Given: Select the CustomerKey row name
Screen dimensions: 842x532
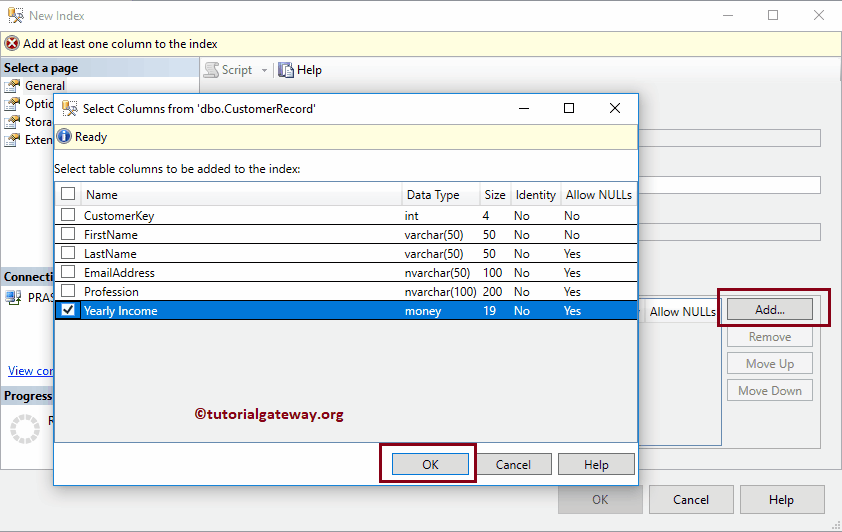Looking at the screenshot, I should pos(119,216).
